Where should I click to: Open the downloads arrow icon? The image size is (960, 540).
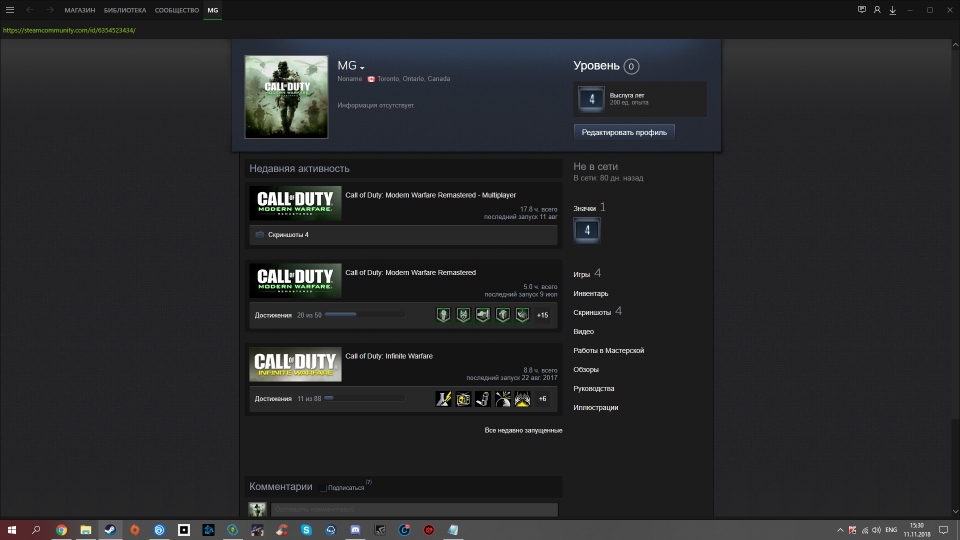[893, 10]
